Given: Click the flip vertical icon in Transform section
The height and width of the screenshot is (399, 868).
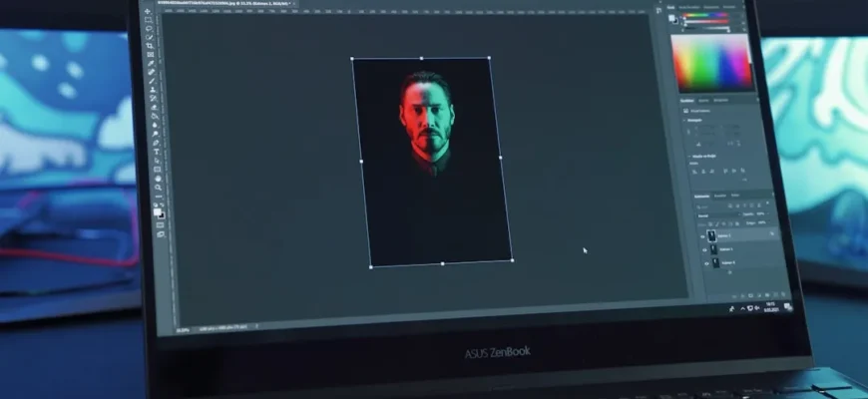Looking at the screenshot, I should (x=739, y=144).
